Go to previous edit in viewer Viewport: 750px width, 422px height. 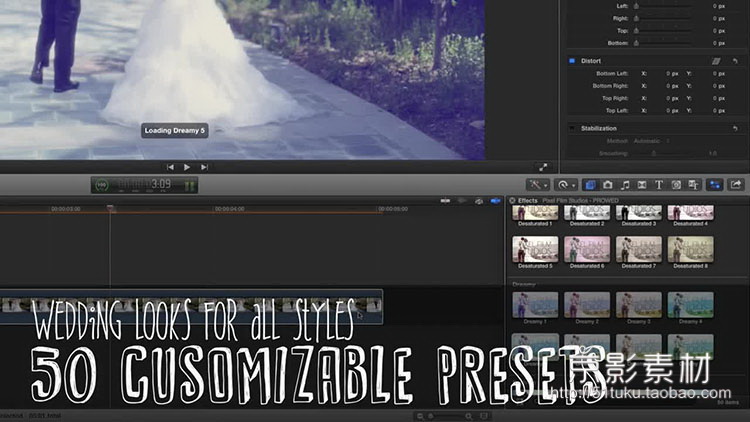click(x=170, y=167)
